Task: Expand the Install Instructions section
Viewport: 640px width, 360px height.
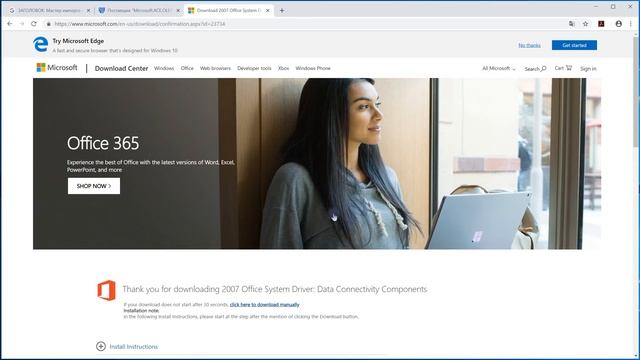Action: coord(127,346)
